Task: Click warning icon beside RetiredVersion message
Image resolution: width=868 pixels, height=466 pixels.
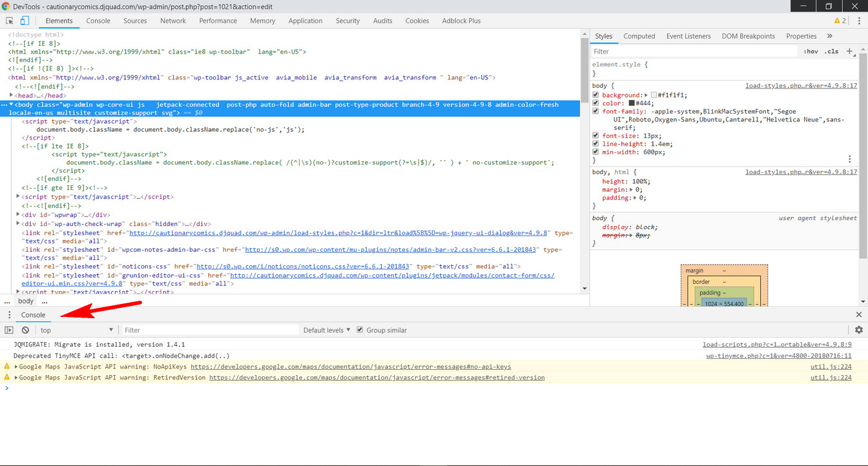Action: coord(7,378)
